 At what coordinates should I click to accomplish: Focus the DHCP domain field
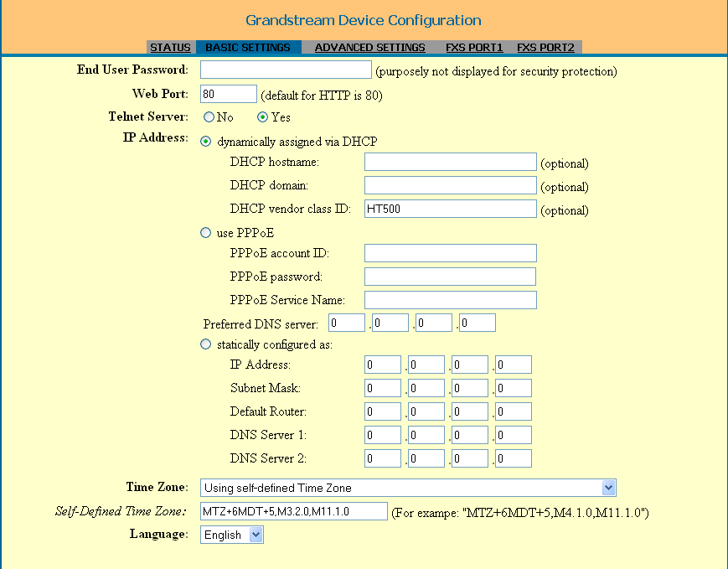[451, 185]
